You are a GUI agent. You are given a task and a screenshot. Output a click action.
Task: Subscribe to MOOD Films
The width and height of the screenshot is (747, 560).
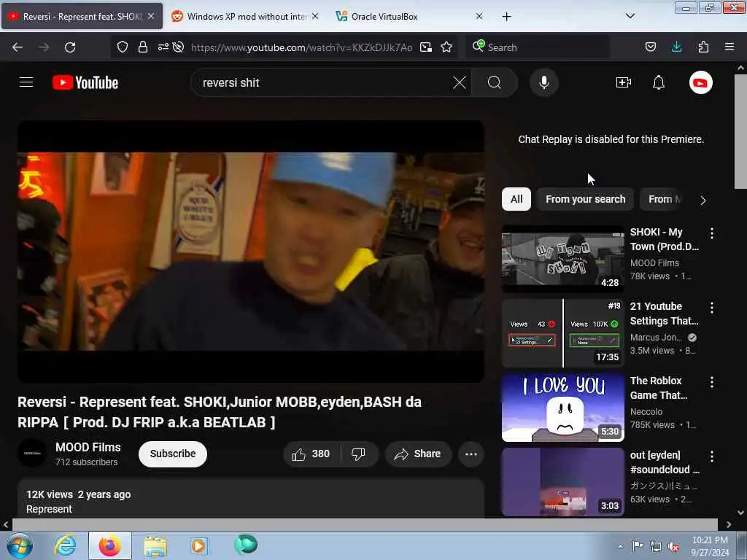pos(172,454)
